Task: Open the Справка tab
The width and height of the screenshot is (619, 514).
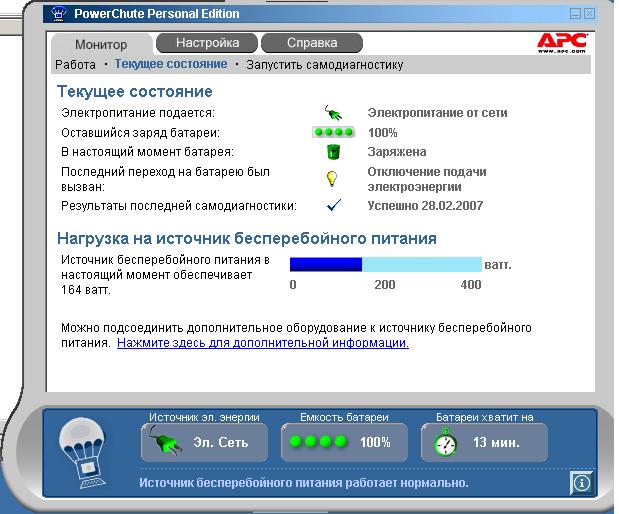Action: (312, 43)
